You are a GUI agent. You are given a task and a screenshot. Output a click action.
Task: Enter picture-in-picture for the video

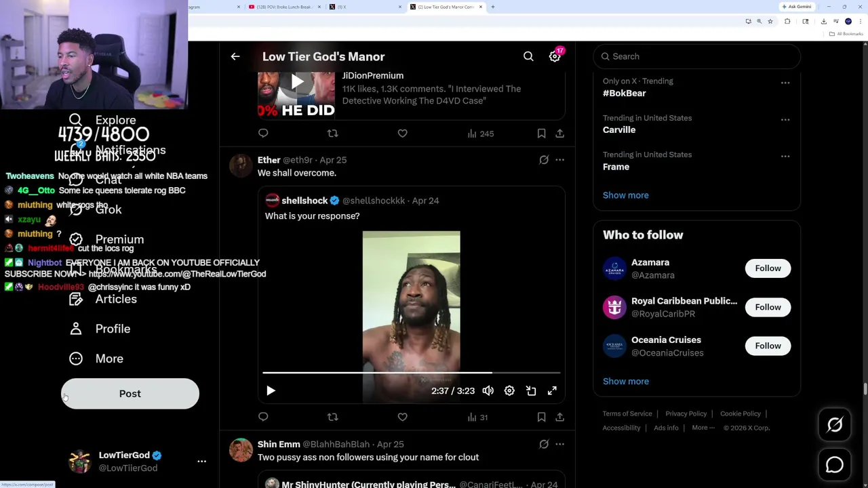tap(531, 390)
